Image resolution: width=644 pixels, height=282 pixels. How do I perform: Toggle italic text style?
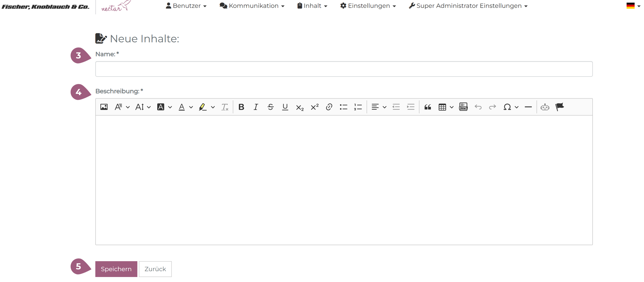[x=256, y=107]
